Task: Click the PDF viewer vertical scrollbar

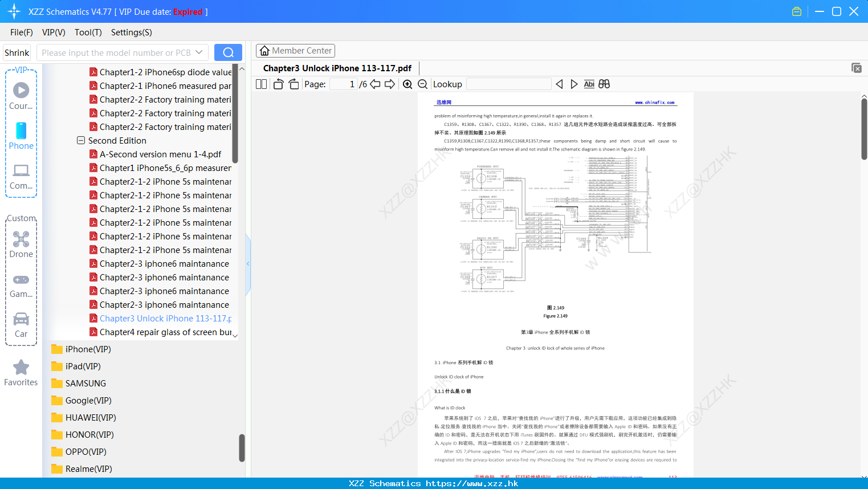Action: click(864, 129)
